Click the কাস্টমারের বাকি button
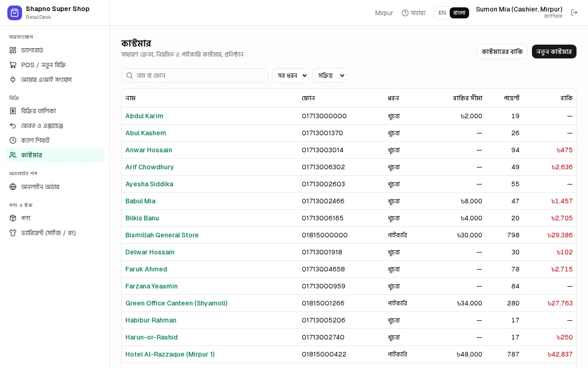The image size is (588, 368). 502,52
